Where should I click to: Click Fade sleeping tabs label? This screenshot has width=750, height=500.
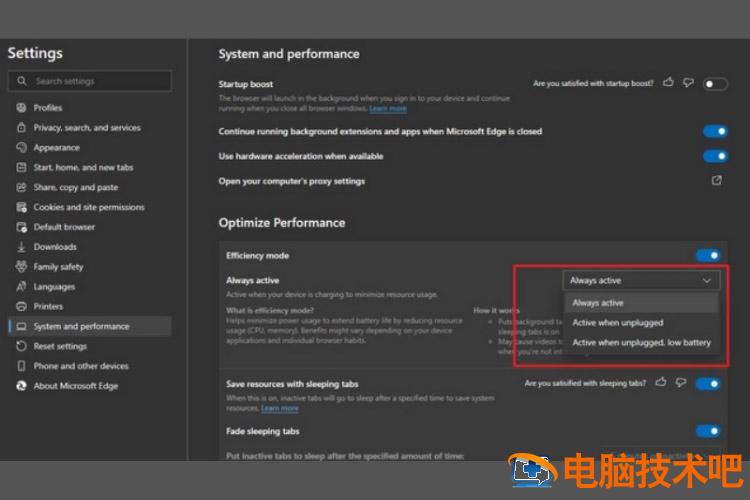(263, 431)
